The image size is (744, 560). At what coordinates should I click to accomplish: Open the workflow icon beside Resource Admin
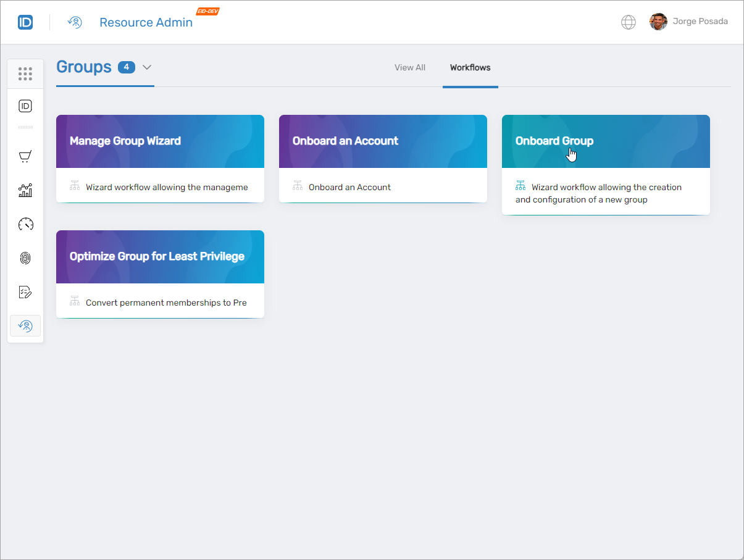point(74,22)
